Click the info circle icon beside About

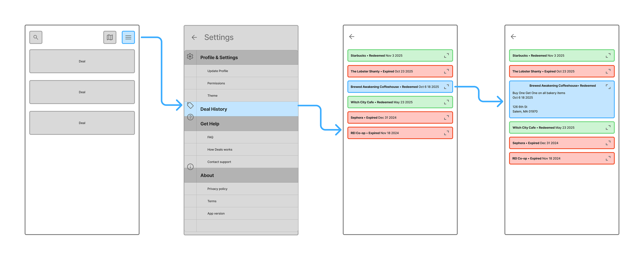point(190,167)
